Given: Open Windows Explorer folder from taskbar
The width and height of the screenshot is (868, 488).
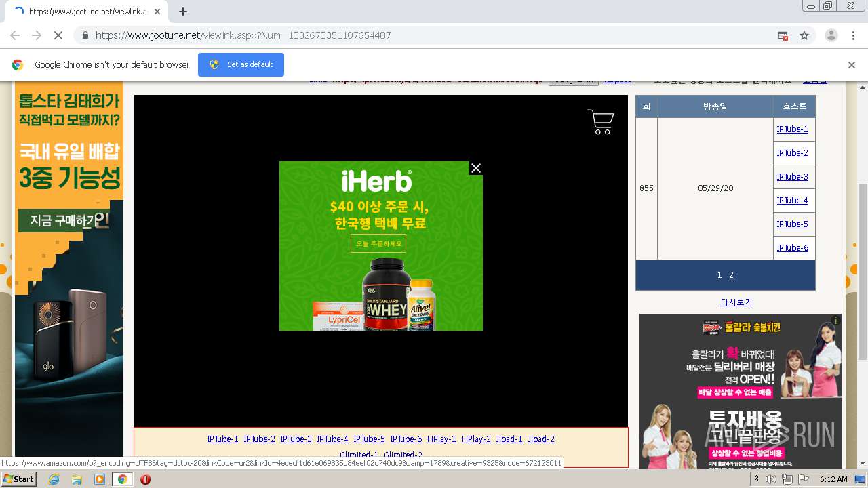Looking at the screenshot, I should [x=77, y=479].
